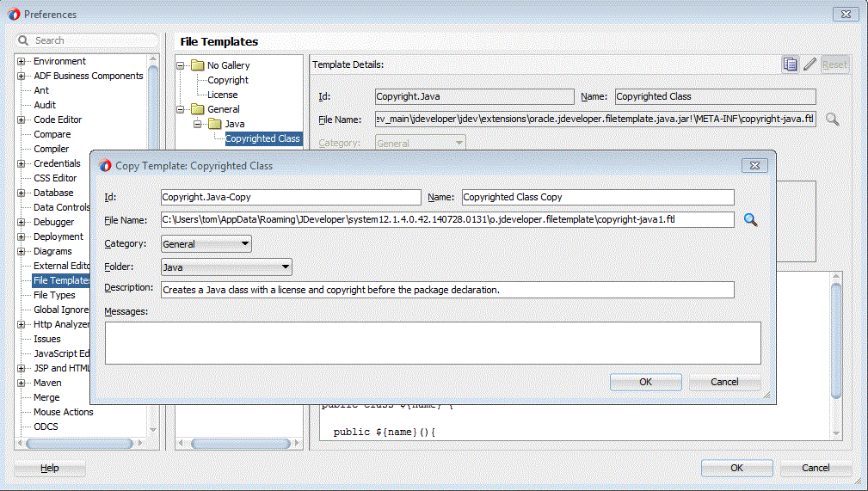This screenshot has width=868, height=491.
Task: Click the Name field showing Copyrighted Class
Action: [715, 96]
